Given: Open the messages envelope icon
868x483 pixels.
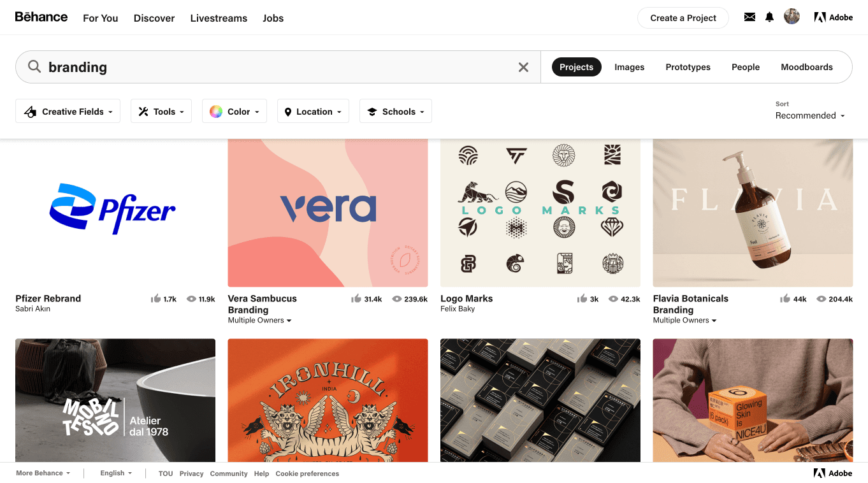Looking at the screenshot, I should pyautogui.click(x=749, y=17).
